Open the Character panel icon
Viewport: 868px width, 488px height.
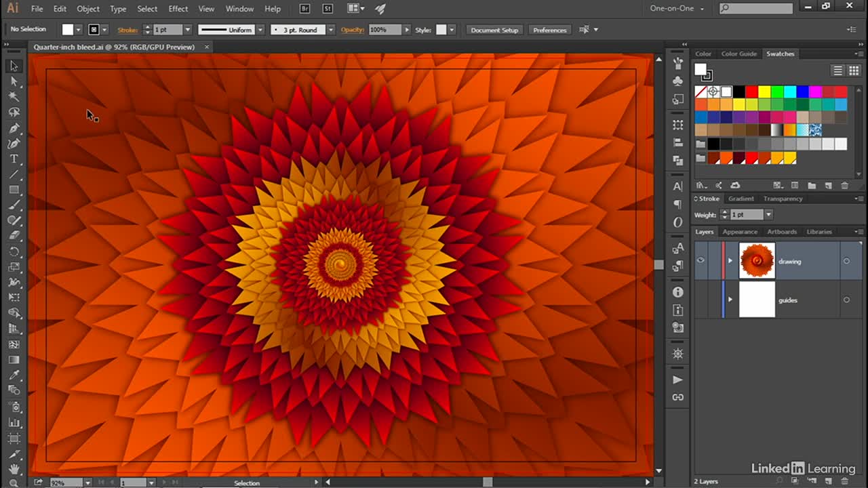click(x=678, y=186)
